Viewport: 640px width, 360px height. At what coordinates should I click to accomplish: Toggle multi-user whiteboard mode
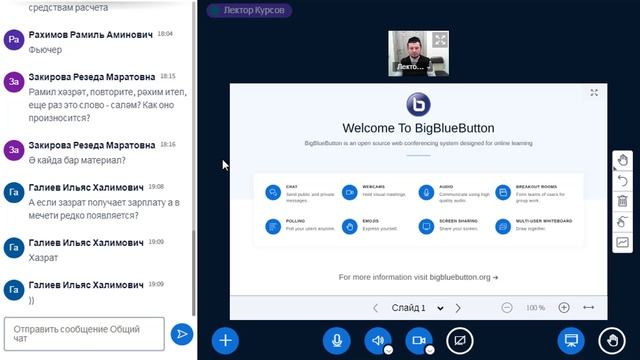[622, 222]
